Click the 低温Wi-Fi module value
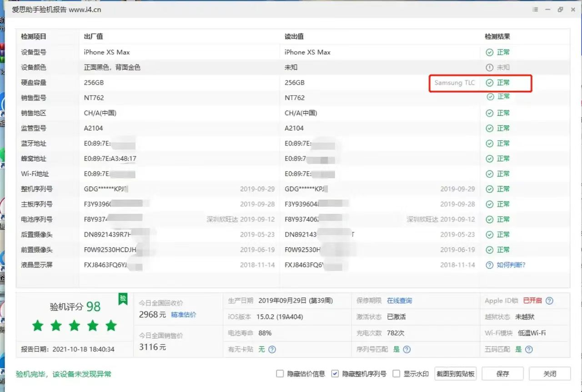Viewport: 582px width, 392px height. coord(532,333)
